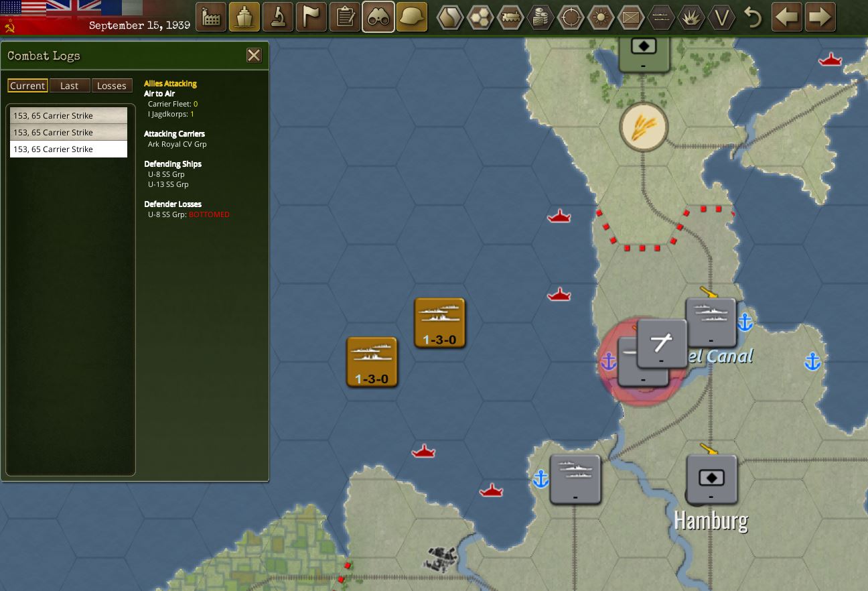Click the envelope messages hex icon
The width and height of the screenshot is (868, 591).
click(631, 18)
